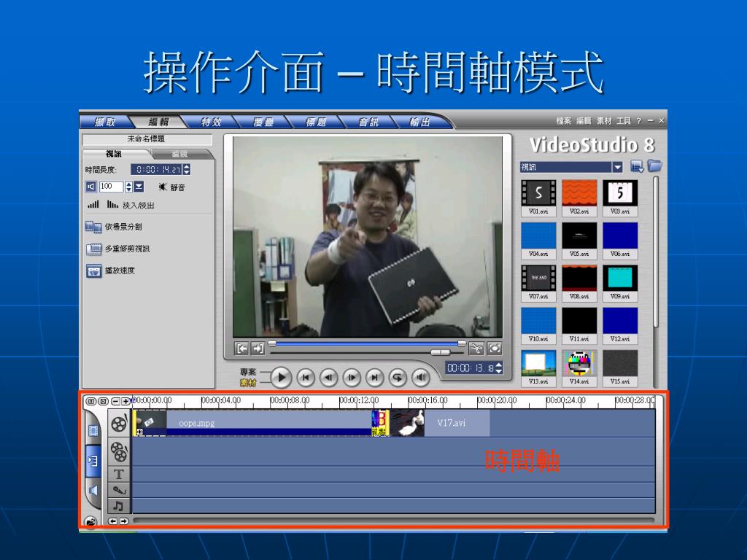
Task: Click the enlarge preview window button
Action: pos(495,349)
